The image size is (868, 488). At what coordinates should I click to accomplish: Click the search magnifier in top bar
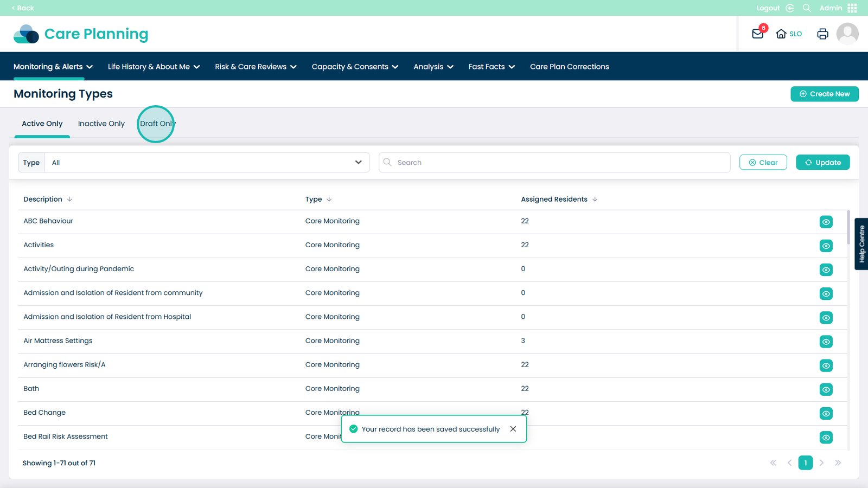pos(807,8)
